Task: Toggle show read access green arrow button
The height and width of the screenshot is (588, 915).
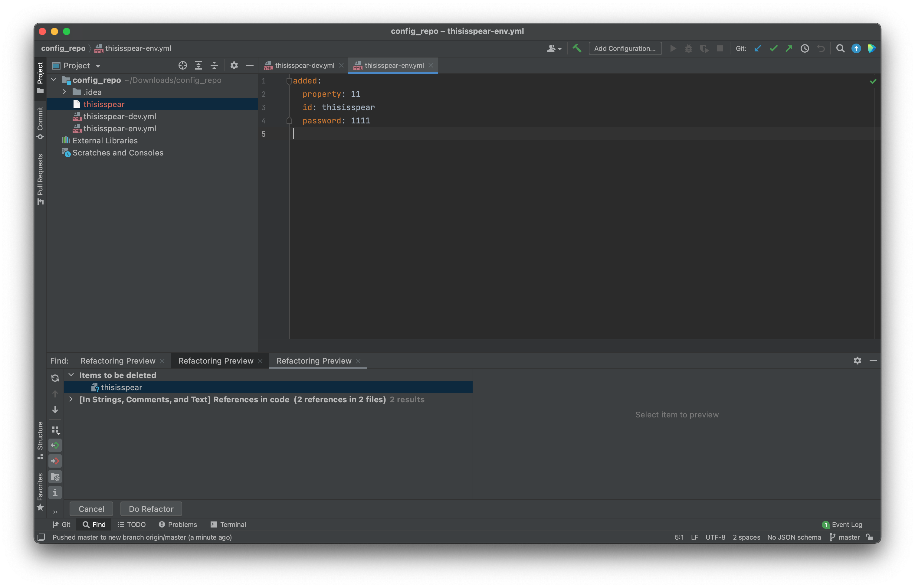Action: 55,445
